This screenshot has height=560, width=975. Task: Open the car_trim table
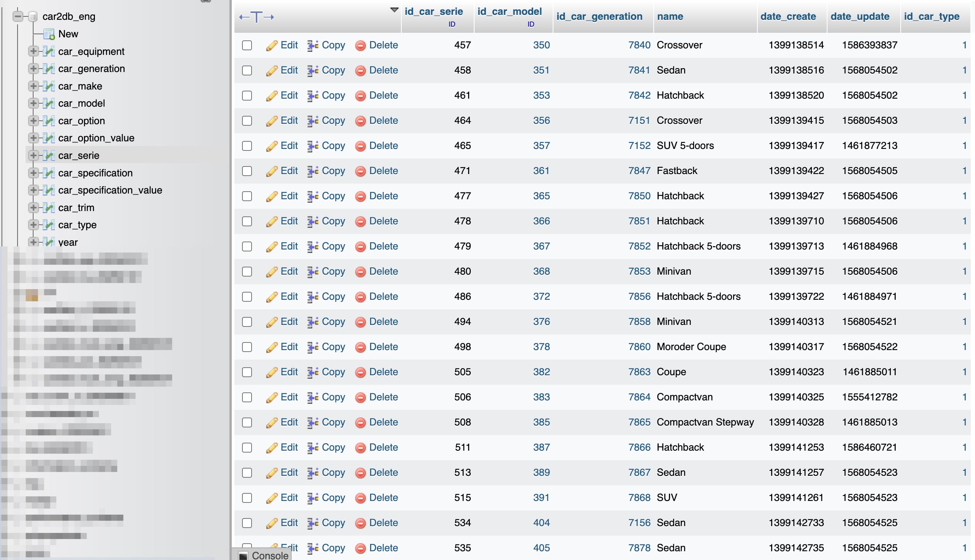click(x=76, y=208)
